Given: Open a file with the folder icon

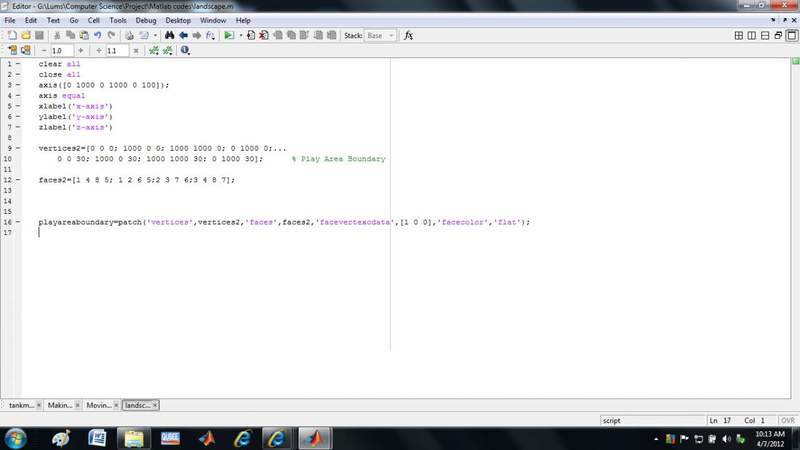Looking at the screenshot, I should point(24,35).
